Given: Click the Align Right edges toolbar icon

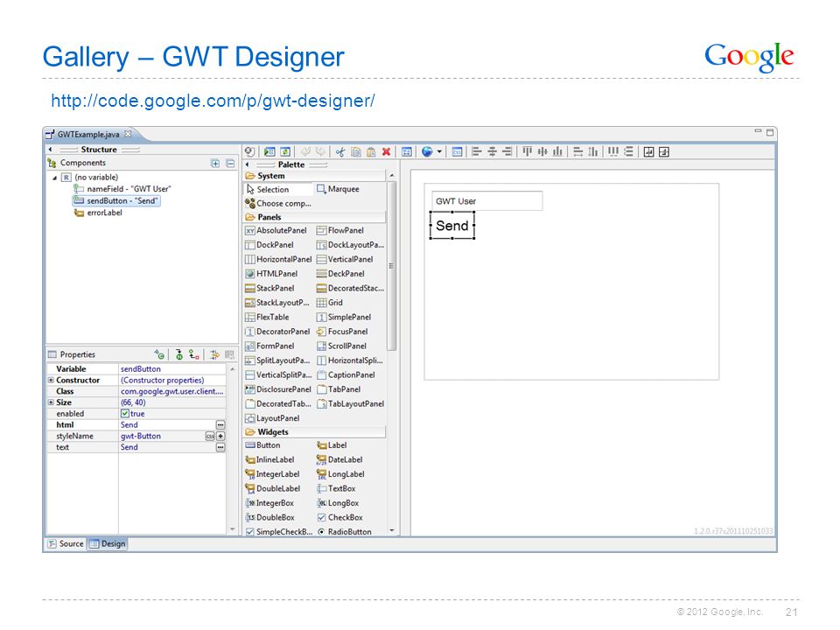Looking at the screenshot, I should click(x=507, y=152).
